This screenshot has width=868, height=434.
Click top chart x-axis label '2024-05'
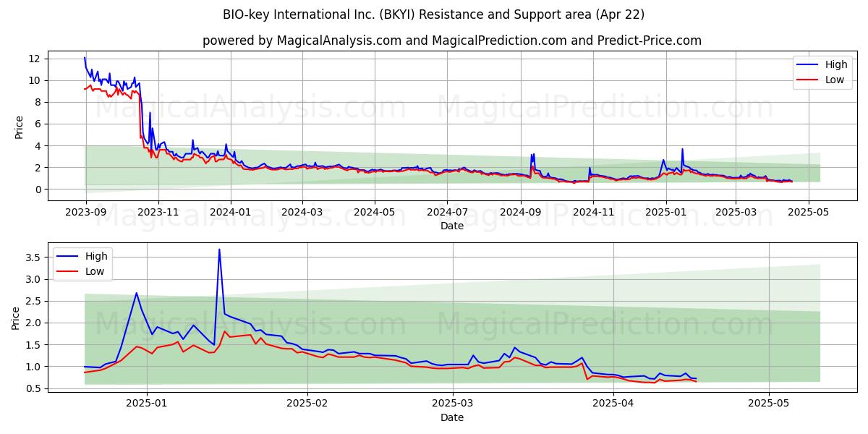tap(374, 213)
